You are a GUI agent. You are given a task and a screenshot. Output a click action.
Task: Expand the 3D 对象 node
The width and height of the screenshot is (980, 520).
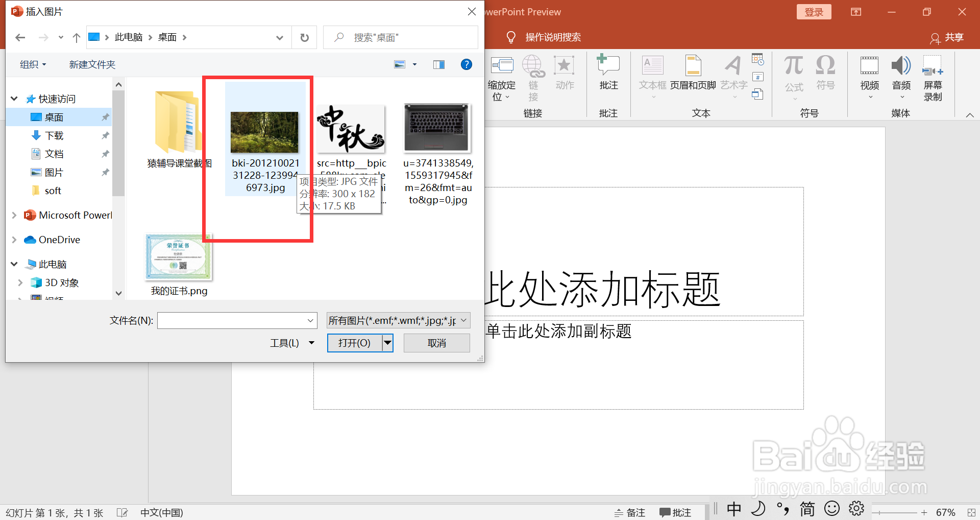tap(20, 282)
